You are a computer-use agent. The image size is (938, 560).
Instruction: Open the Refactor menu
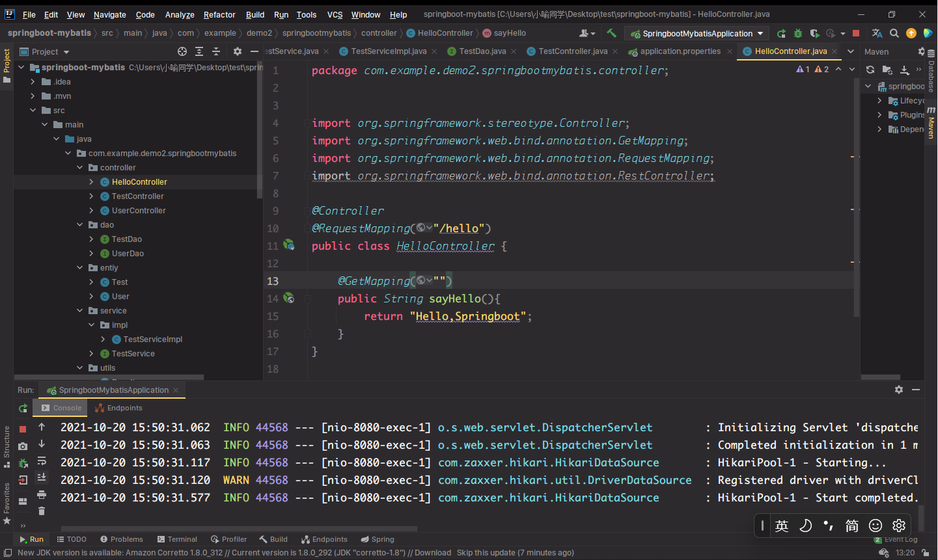[x=219, y=14]
